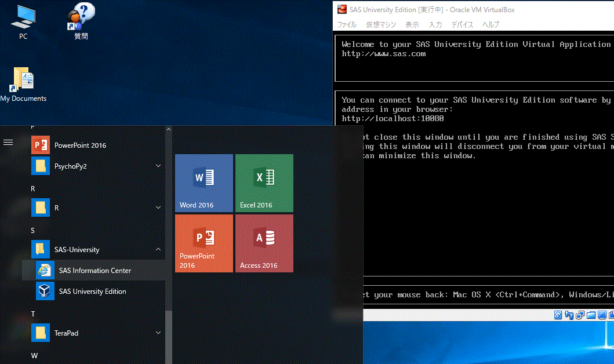Open the ファイル menu in VirtualBox
The height and width of the screenshot is (364, 614).
(347, 25)
